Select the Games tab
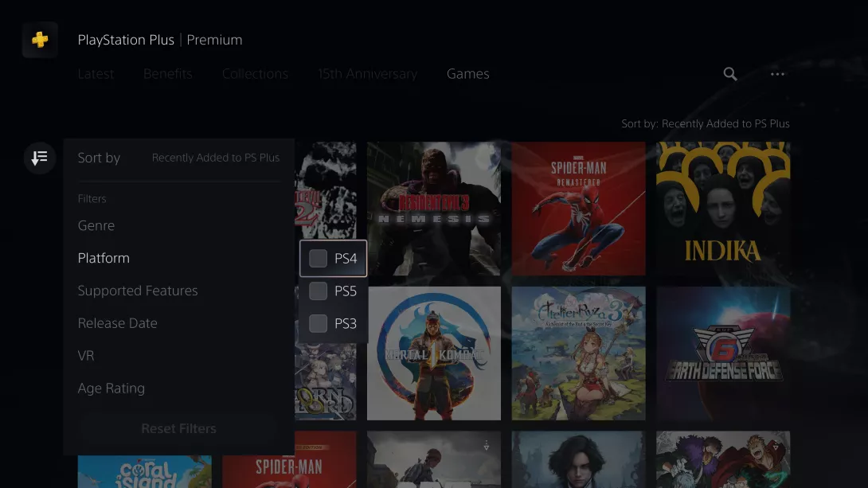The image size is (868, 488). point(467,73)
